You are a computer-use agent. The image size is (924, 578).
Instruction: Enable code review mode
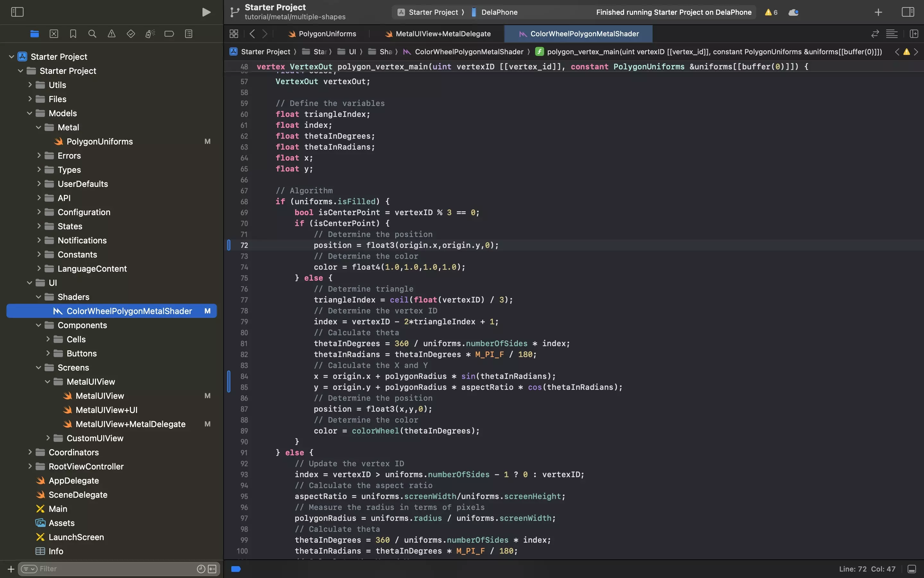875,34
